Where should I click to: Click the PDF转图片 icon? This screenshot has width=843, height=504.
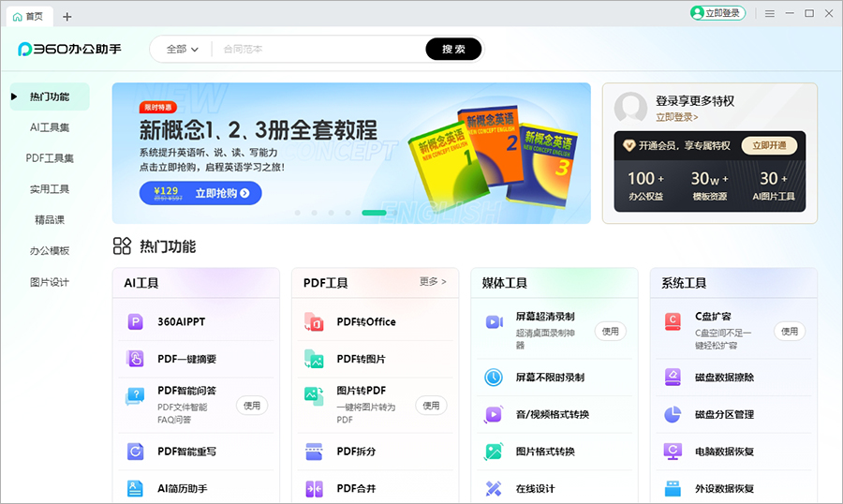(314, 359)
